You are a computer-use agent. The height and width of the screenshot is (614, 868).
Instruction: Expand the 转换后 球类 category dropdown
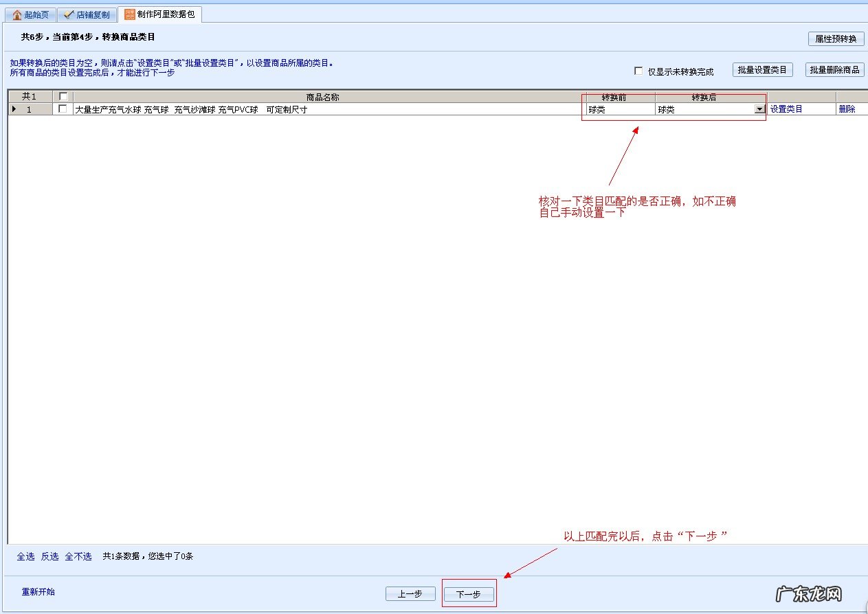(759, 109)
